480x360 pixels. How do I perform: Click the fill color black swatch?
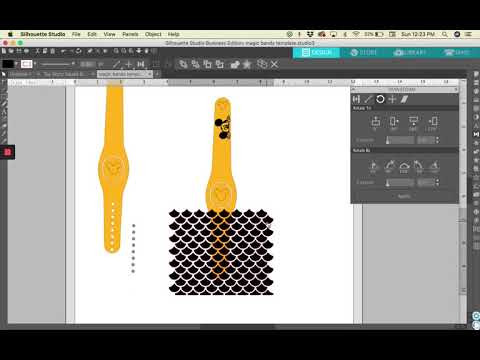point(8,64)
